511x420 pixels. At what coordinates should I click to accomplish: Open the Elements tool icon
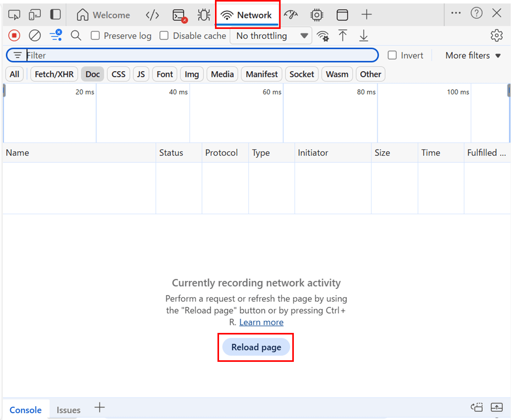coord(152,15)
